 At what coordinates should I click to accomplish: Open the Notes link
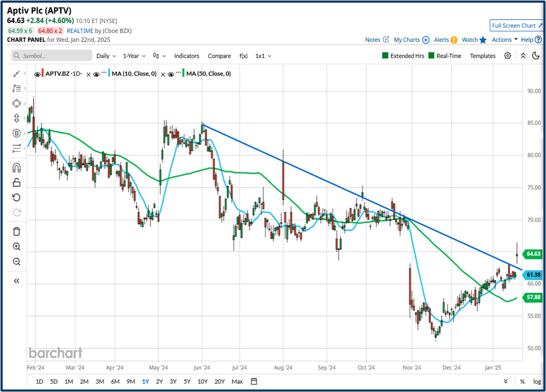click(x=373, y=40)
